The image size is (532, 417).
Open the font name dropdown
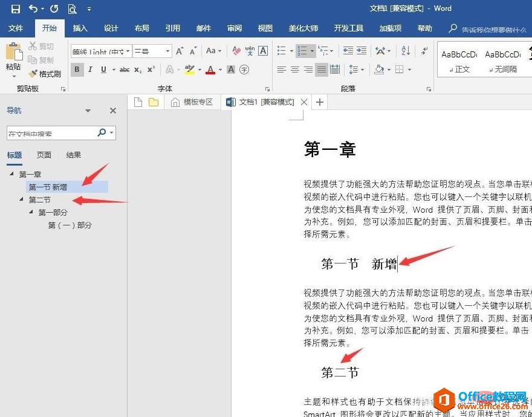pos(128,51)
